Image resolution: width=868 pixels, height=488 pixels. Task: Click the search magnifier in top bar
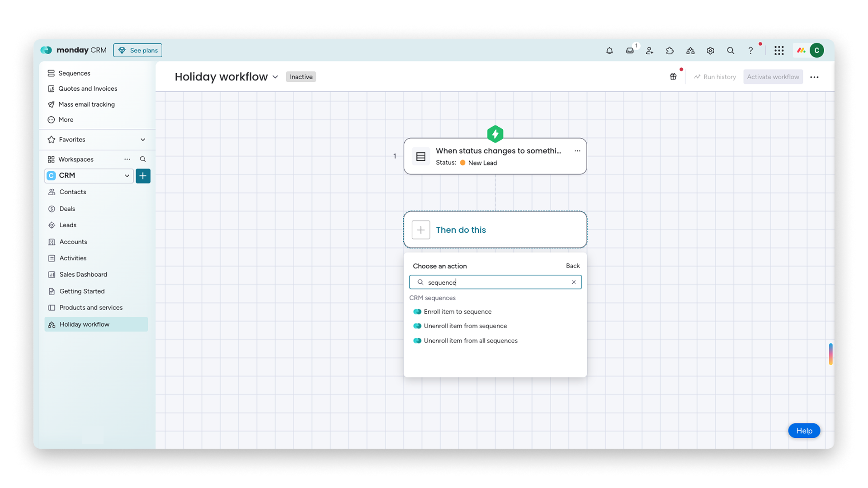[x=731, y=51]
